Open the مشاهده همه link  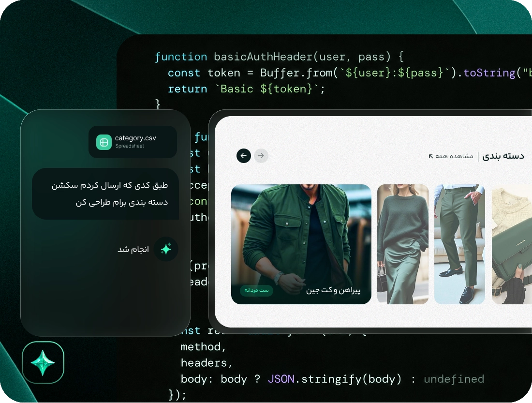point(451,156)
